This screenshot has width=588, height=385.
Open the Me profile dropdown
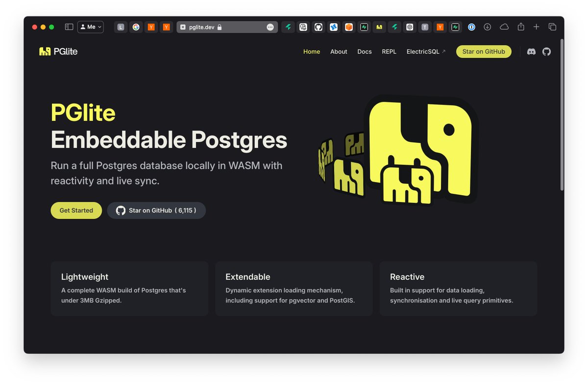pyautogui.click(x=91, y=27)
